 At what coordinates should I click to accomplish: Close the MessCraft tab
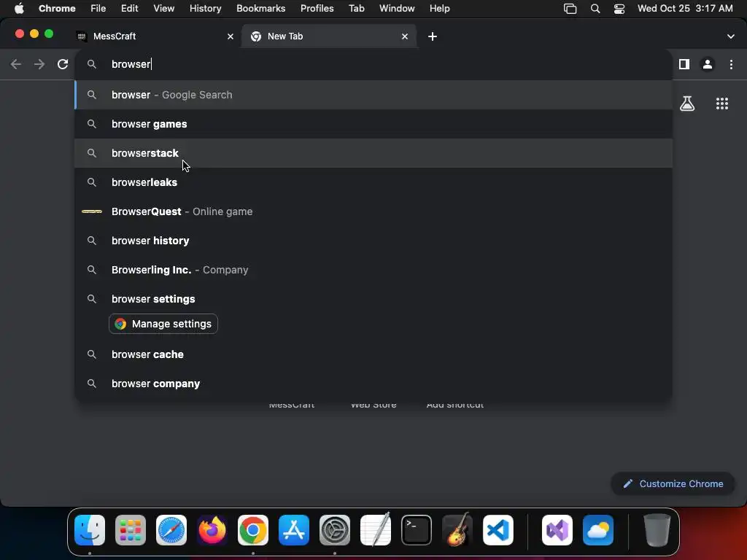click(230, 36)
